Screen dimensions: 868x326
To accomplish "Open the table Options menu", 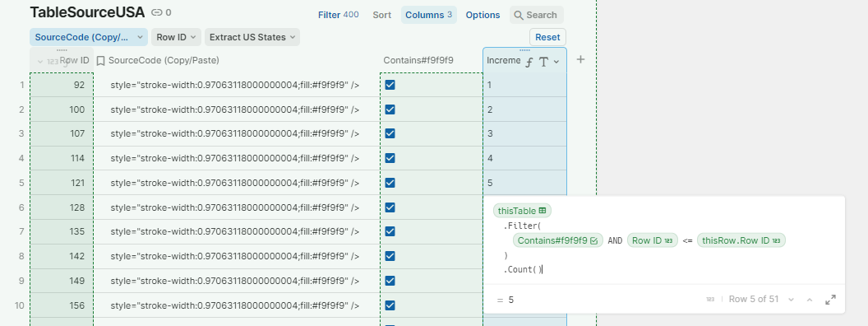I will (x=482, y=15).
